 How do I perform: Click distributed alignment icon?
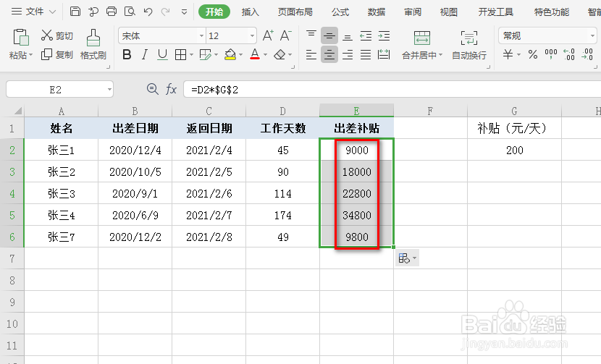point(384,54)
